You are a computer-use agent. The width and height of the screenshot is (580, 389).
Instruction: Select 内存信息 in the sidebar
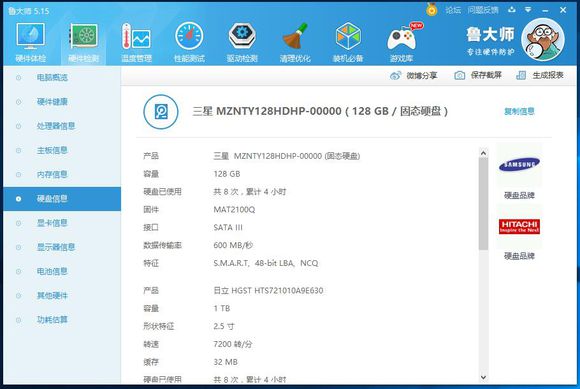62,175
